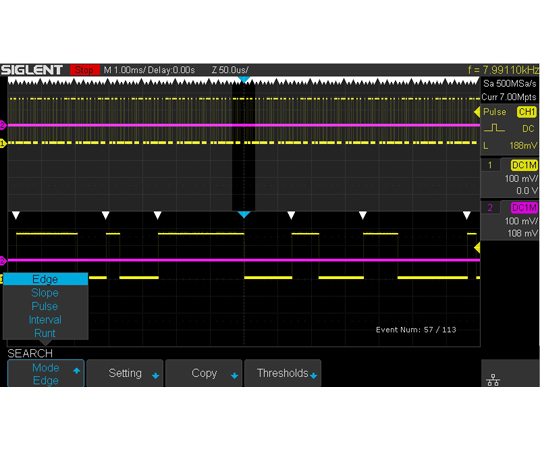The image size is (540, 450).
Task: Click the blue zoom window center marker
Action: [x=244, y=215]
